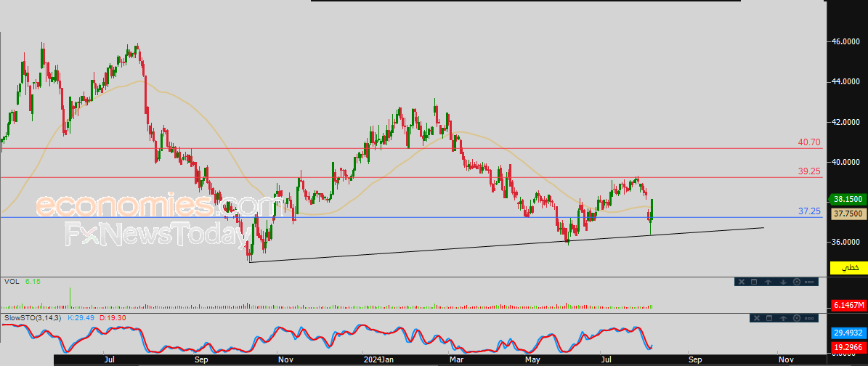This screenshot has height=366, width=868.
Task: Select the VOL indicator label
Action: 12,282
